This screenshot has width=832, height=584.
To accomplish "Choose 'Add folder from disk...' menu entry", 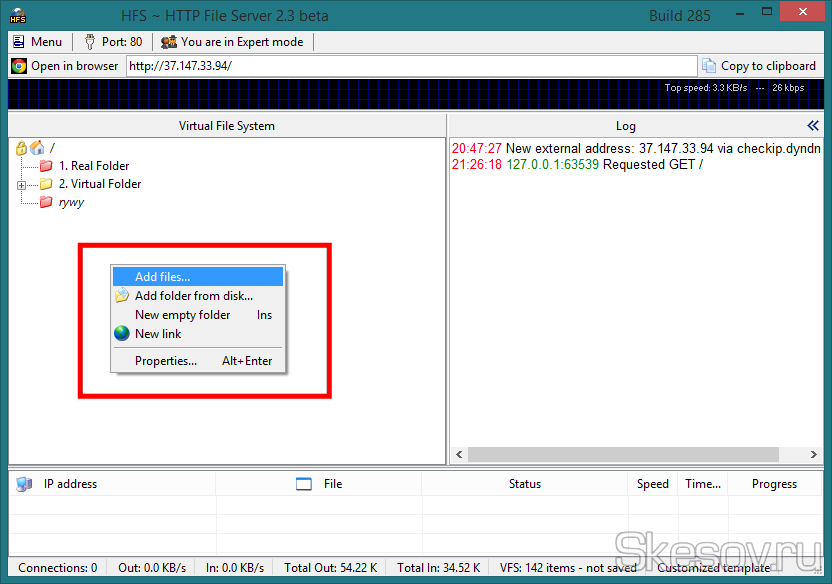I will tap(193, 296).
